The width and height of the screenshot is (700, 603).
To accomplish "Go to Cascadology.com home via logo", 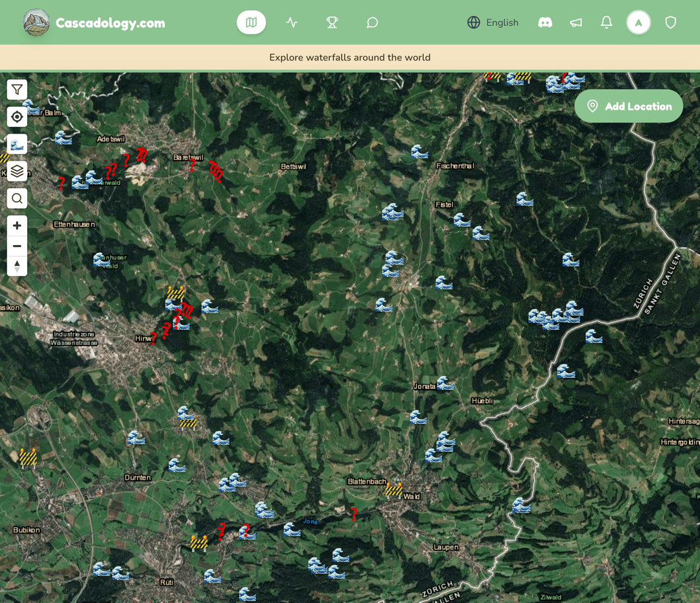I will tap(95, 23).
